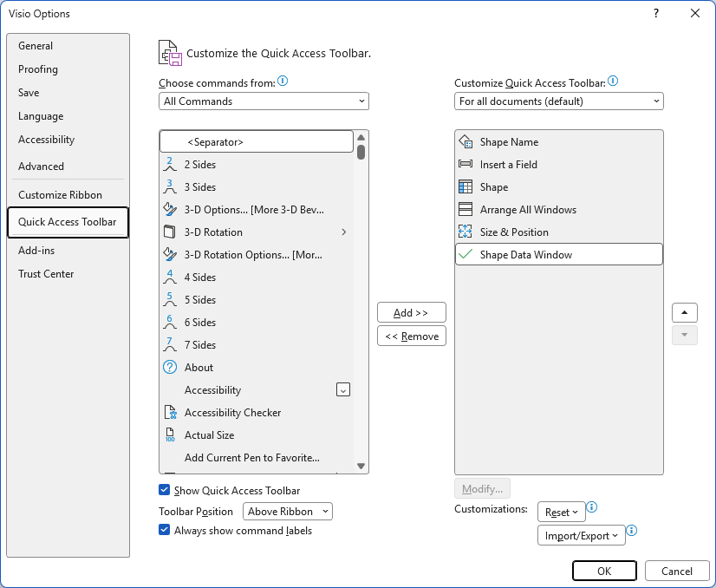Click the Add >> button
716x588 pixels.
tap(412, 312)
